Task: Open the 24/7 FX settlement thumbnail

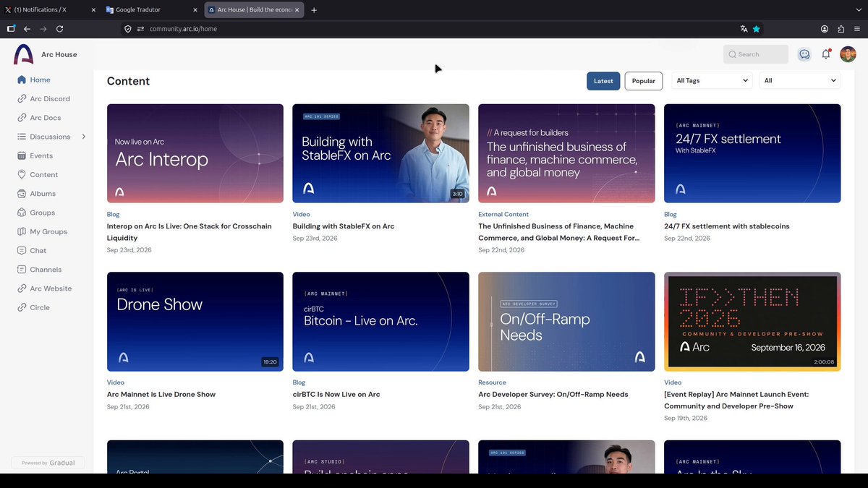Action: coord(752,153)
